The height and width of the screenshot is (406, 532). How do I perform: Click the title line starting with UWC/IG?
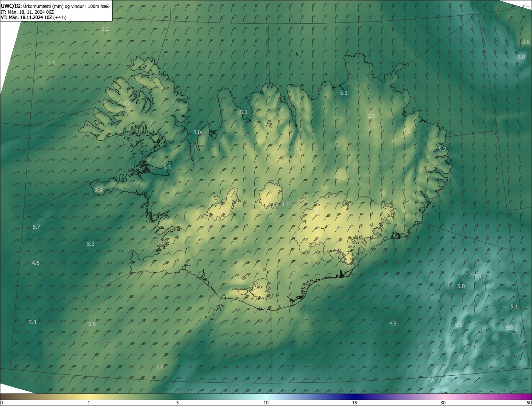[x=55, y=6]
